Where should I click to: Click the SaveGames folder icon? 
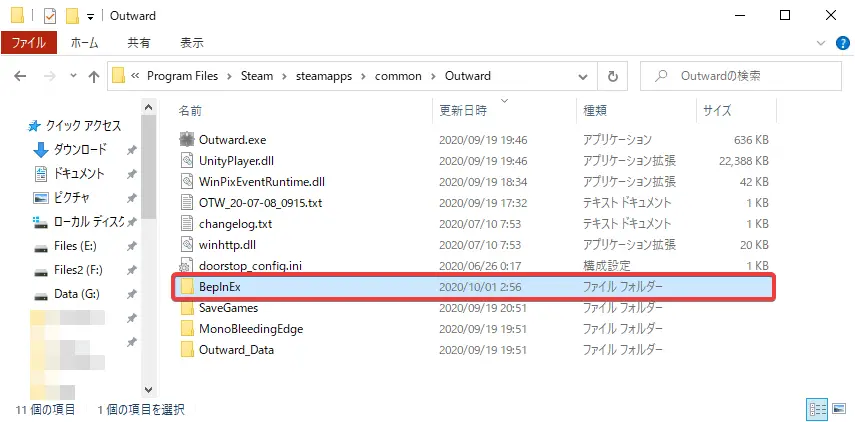[187, 308]
